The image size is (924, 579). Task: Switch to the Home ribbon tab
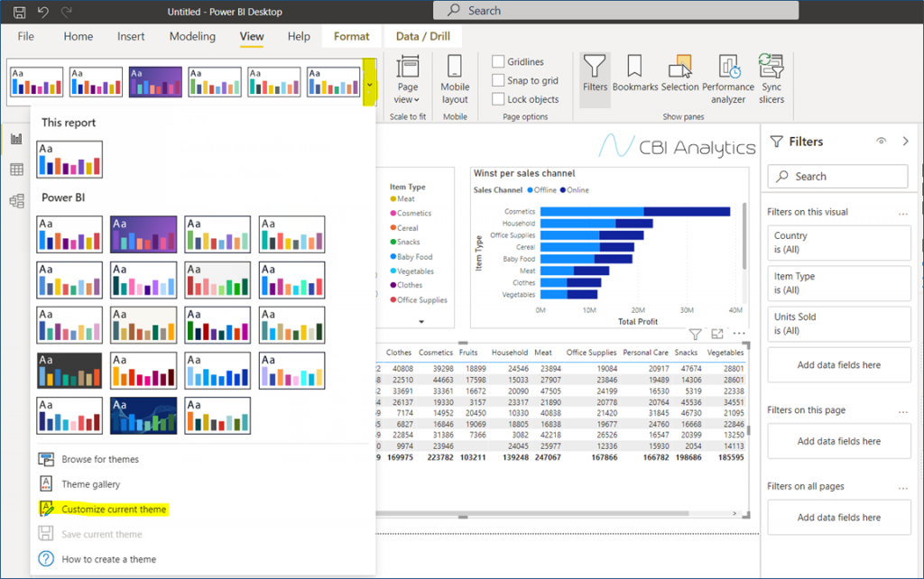click(79, 36)
